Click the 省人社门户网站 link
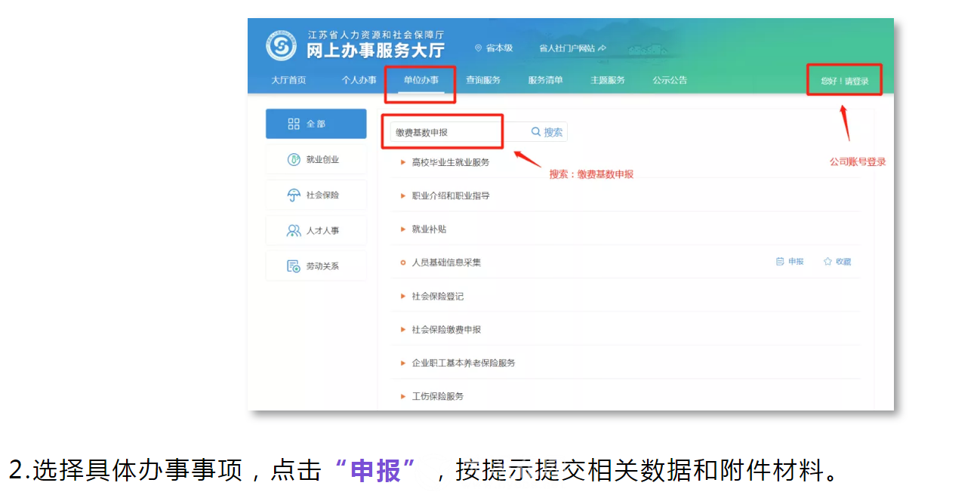Image resolution: width=980 pixels, height=495 pixels. 567,48
